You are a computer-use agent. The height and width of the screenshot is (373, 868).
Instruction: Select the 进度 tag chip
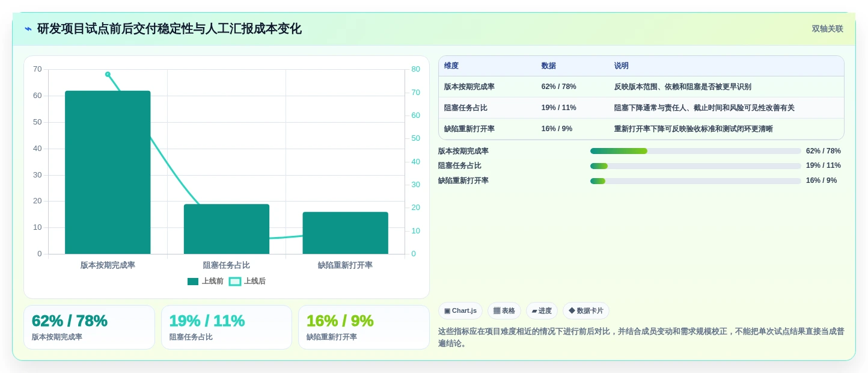pyautogui.click(x=542, y=311)
